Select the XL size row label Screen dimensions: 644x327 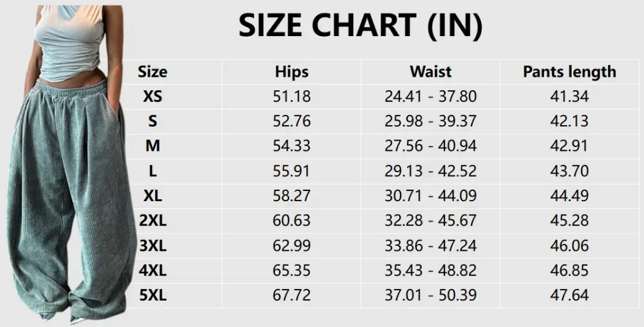point(153,195)
